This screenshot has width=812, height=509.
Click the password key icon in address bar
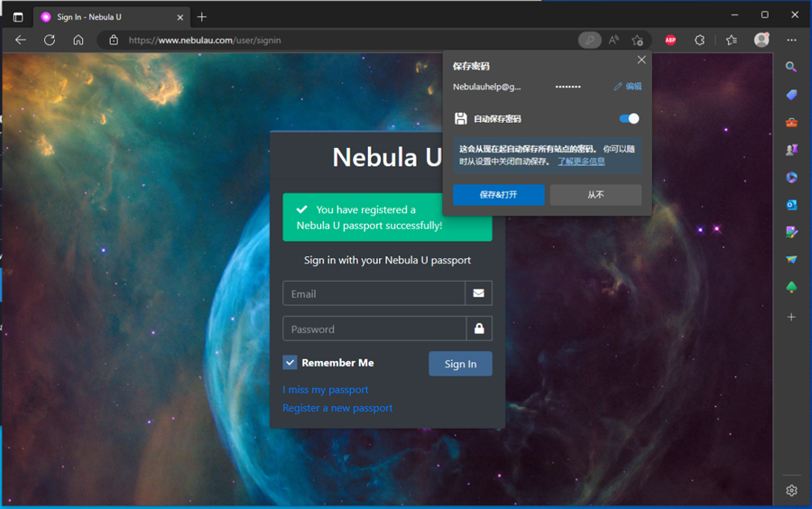pyautogui.click(x=589, y=40)
